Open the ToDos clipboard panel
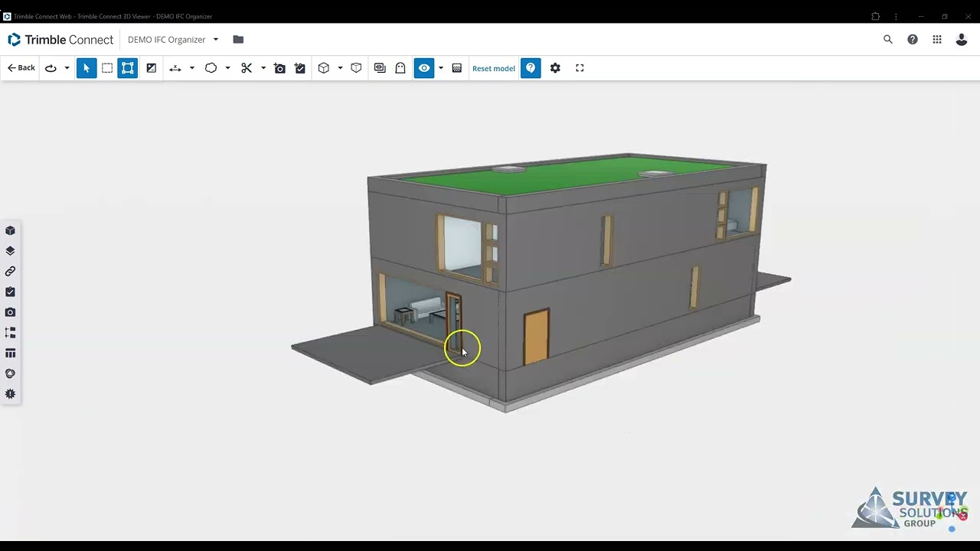The height and width of the screenshot is (551, 980). click(x=10, y=292)
